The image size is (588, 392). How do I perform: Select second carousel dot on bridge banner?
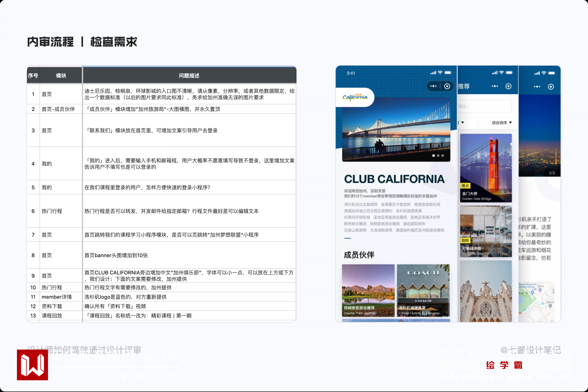click(x=438, y=155)
